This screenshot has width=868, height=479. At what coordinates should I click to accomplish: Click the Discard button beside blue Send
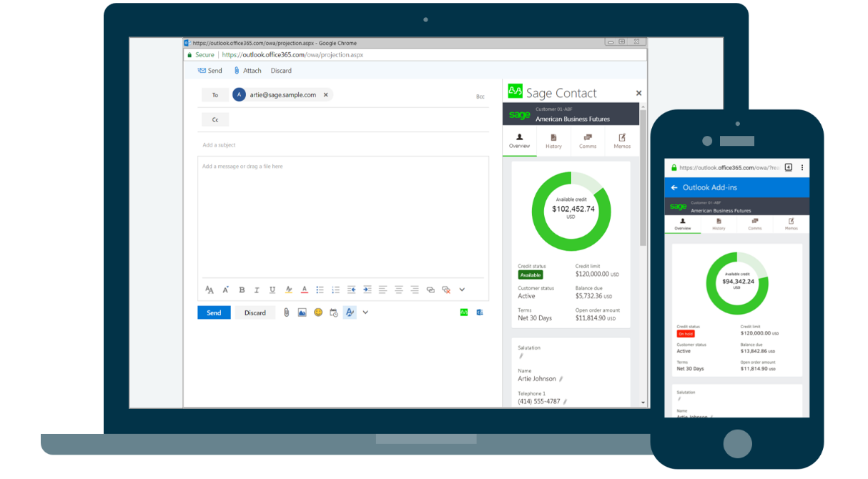tap(255, 312)
